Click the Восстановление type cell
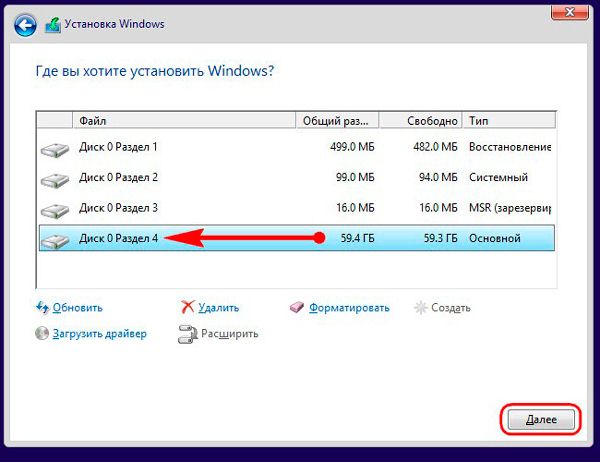Image resolution: width=600 pixels, height=462 pixels. pyautogui.click(x=510, y=147)
